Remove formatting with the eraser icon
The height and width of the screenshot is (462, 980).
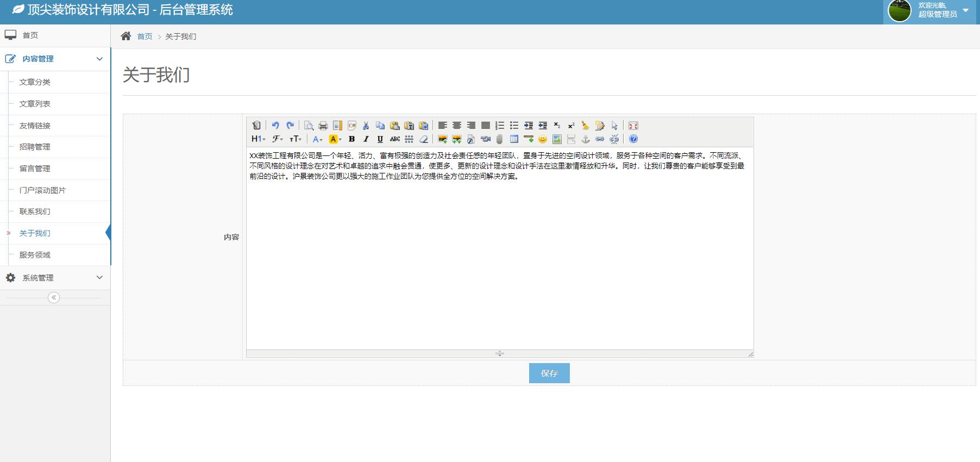click(x=424, y=139)
